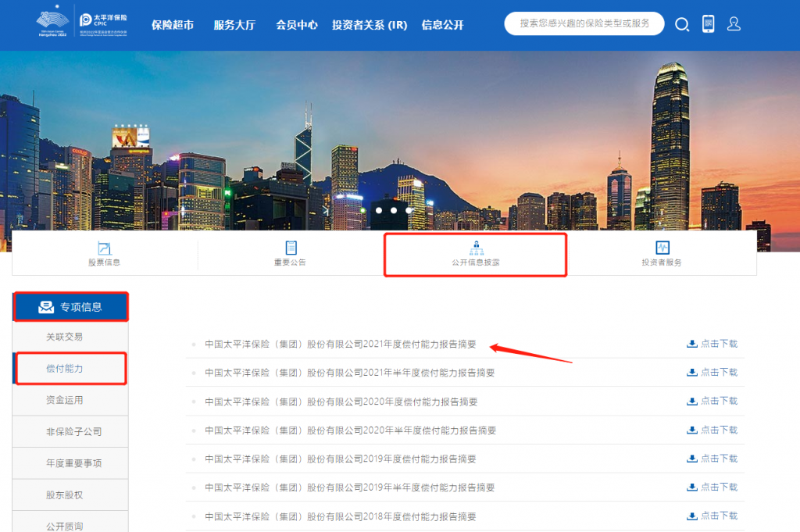Click the search magnifier icon

click(682, 24)
